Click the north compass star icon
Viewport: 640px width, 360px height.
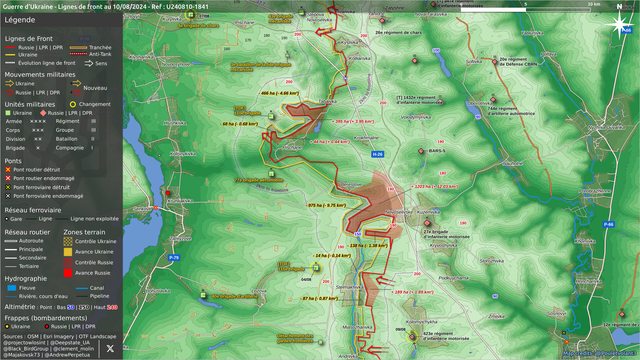619,25
